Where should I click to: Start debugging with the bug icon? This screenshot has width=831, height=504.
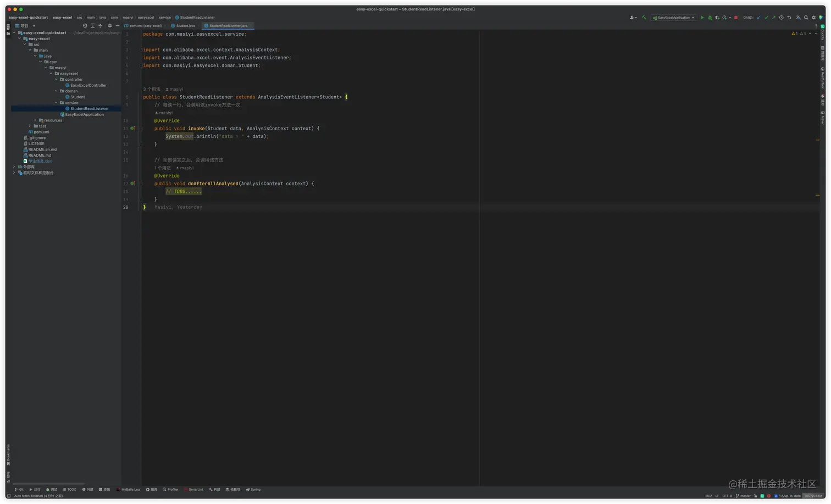[710, 18]
